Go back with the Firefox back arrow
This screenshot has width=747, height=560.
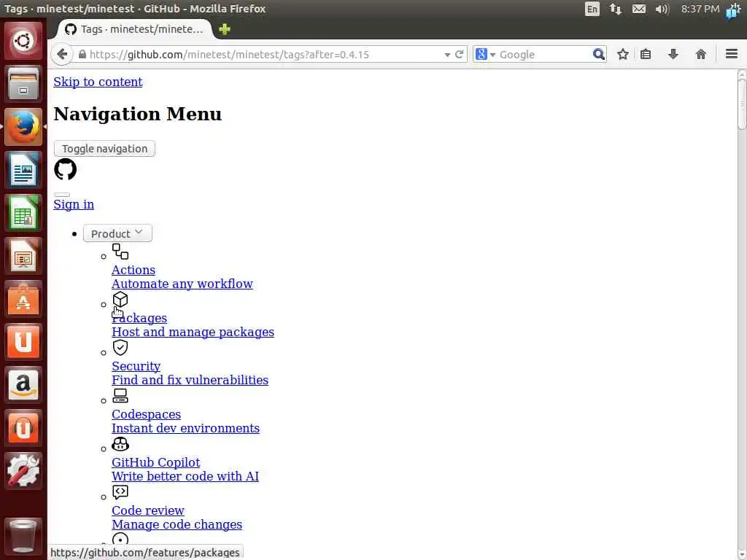pyautogui.click(x=62, y=54)
